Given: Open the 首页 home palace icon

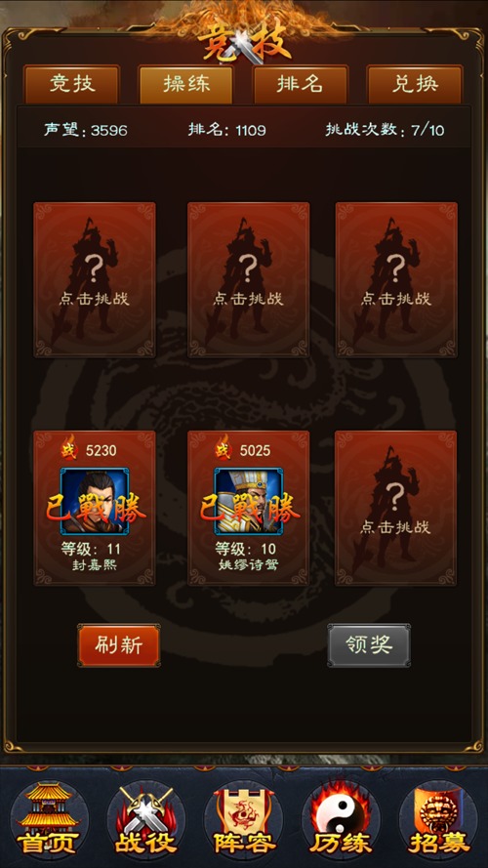Looking at the screenshot, I should [x=49, y=817].
